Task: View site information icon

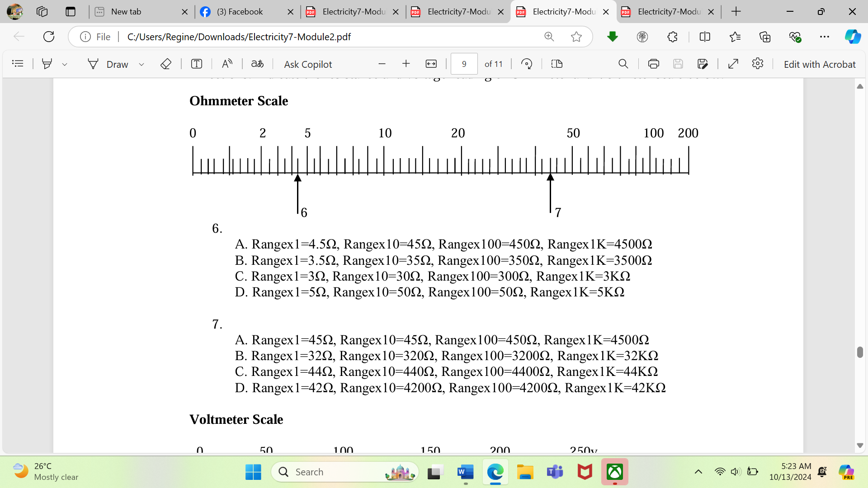Action: pyautogui.click(x=85, y=37)
